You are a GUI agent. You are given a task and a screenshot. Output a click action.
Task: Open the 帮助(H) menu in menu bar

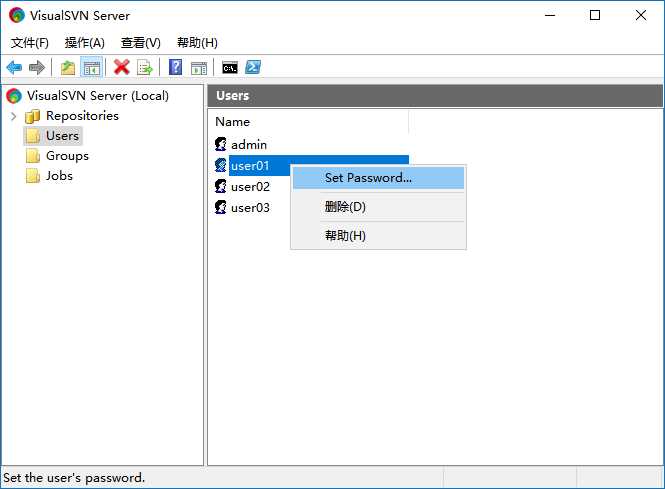(197, 42)
